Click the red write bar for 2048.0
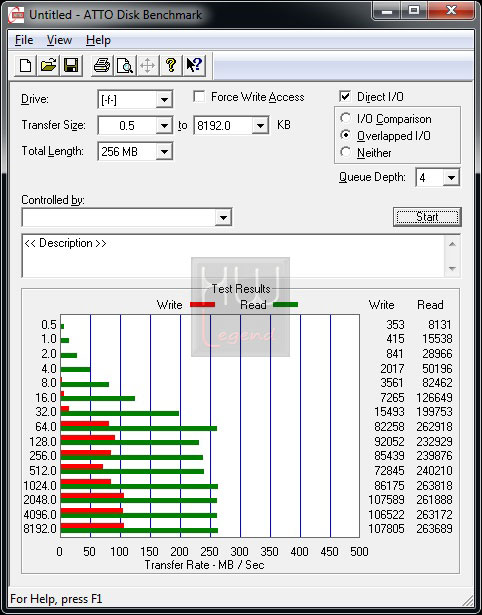482x615 pixels. (x=92, y=496)
